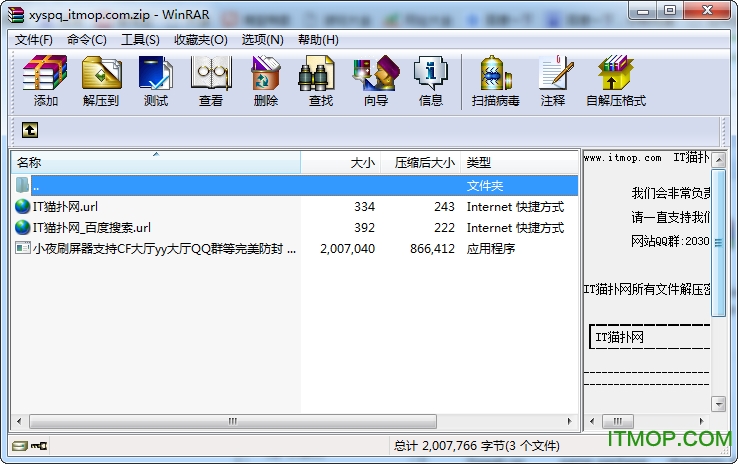The width and height of the screenshot is (738, 464).
Task: Click the up-one-level folder arrow icon
Action: 30,130
